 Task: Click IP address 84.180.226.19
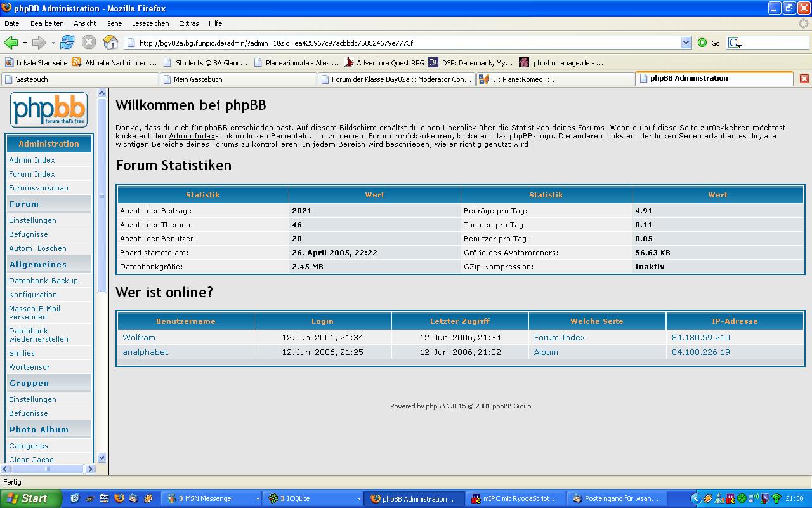coord(700,352)
